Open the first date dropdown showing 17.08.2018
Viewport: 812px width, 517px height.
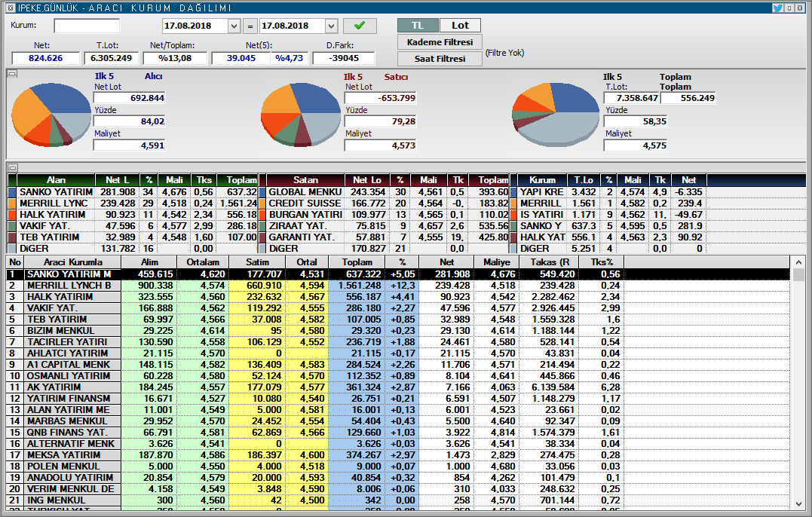[x=234, y=26]
